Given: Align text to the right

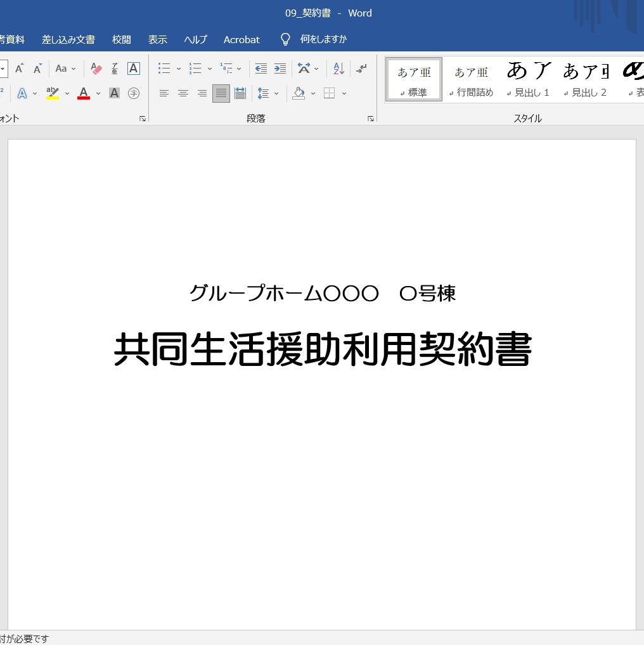Looking at the screenshot, I should pyautogui.click(x=202, y=93).
